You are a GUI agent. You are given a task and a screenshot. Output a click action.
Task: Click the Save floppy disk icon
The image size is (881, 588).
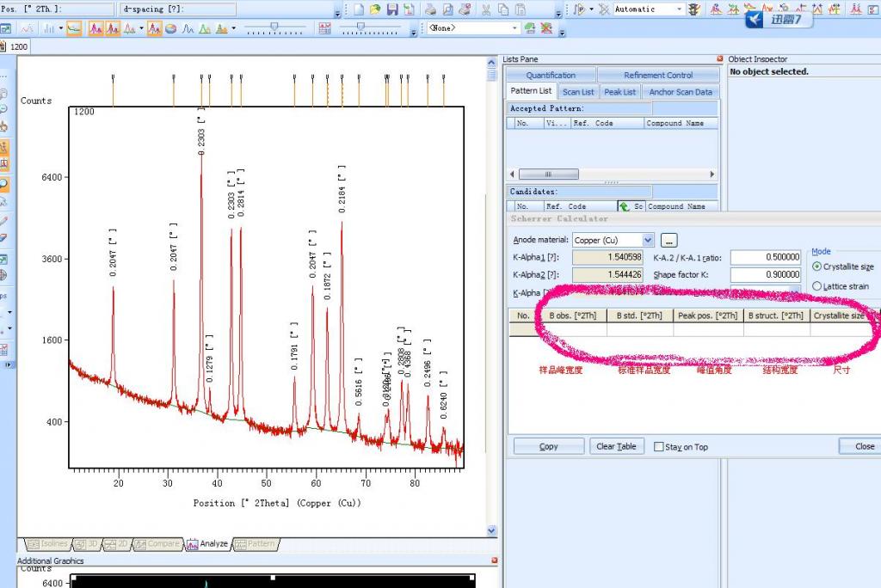(x=392, y=9)
